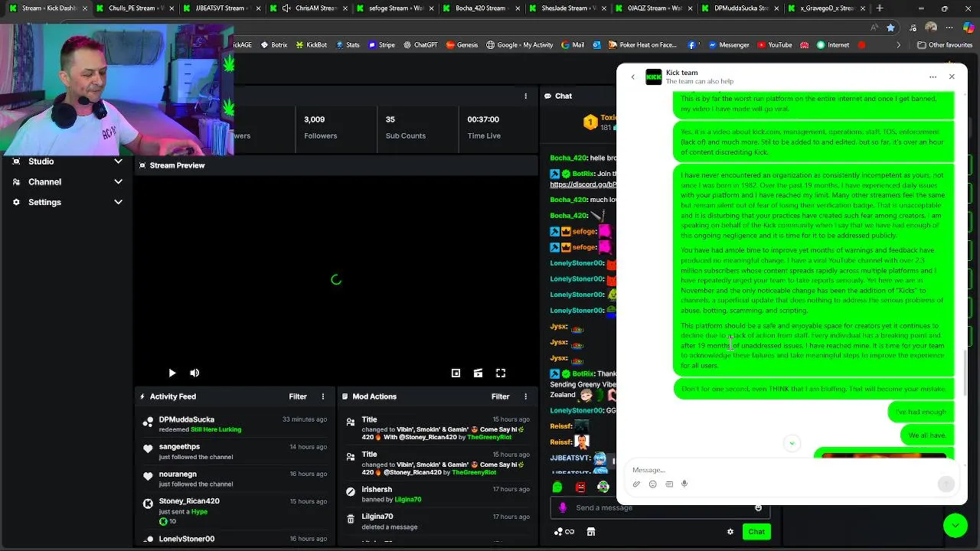Screen dimensions: 980x551
Task: Click the 3,009 Followers stat
Action: [320, 127]
